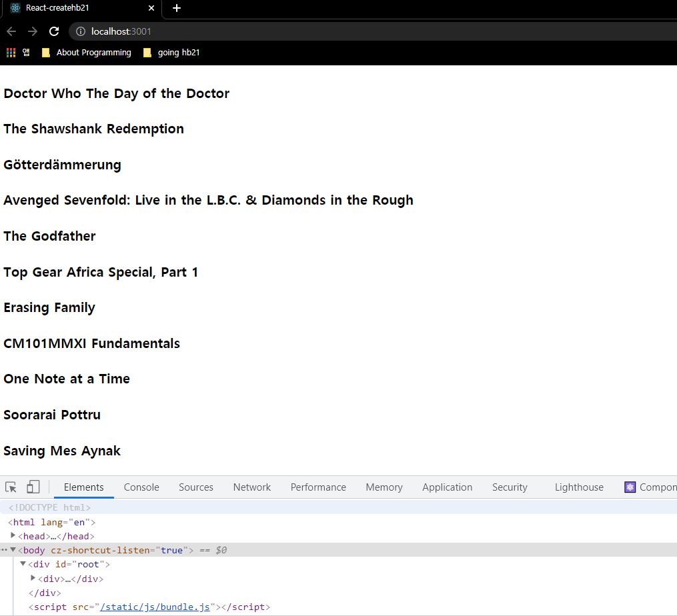Open the Sources panel

196,487
